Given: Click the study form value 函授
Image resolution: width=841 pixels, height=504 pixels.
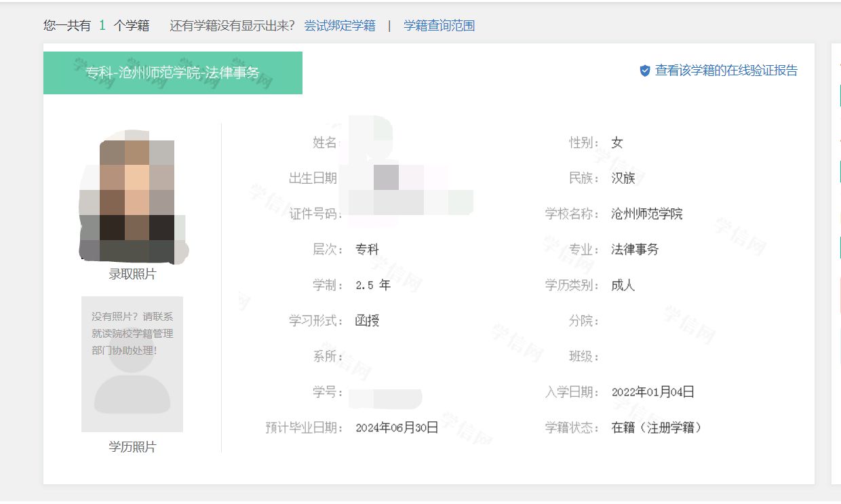Looking at the screenshot, I should [x=368, y=321].
